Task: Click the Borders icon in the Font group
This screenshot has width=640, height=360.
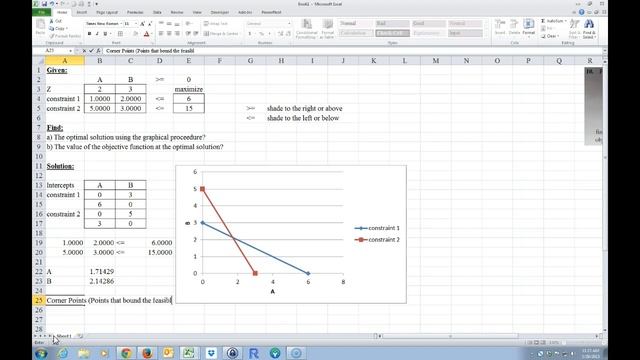Action: point(120,33)
